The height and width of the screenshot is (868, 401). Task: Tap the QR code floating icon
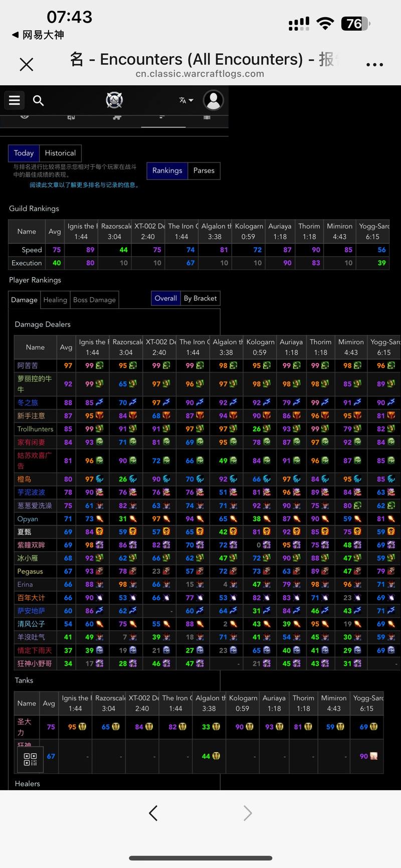(31, 759)
